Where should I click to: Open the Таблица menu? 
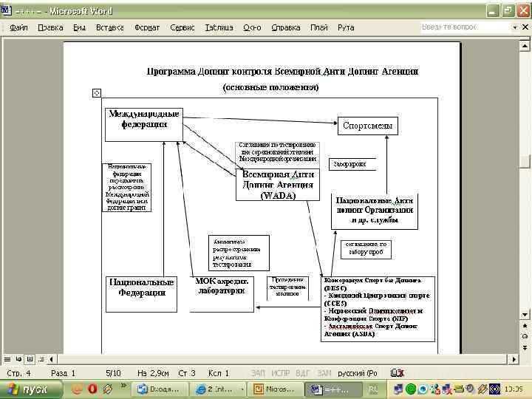coord(219,27)
